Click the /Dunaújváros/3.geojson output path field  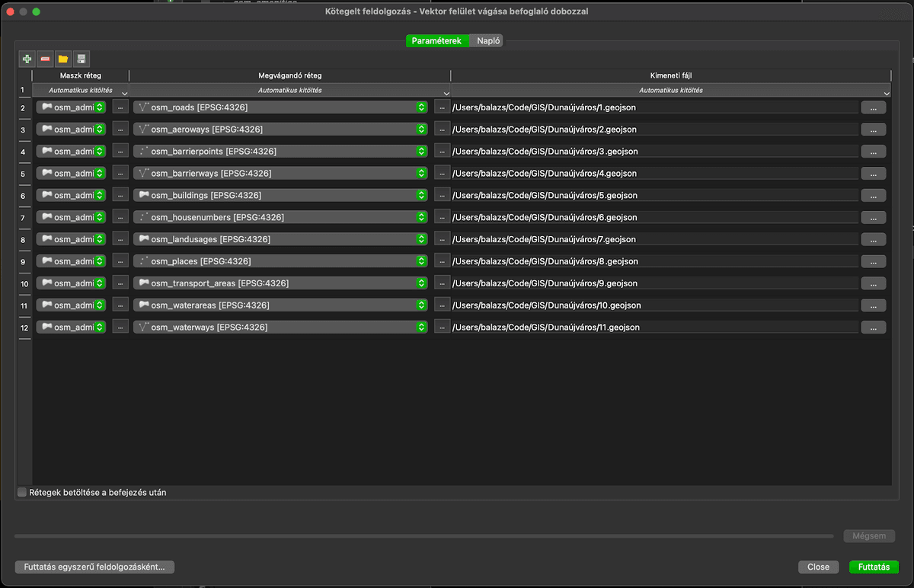pos(655,152)
